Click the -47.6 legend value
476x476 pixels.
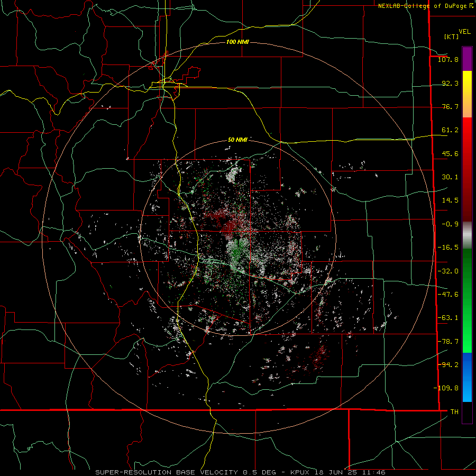(x=448, y=295)
